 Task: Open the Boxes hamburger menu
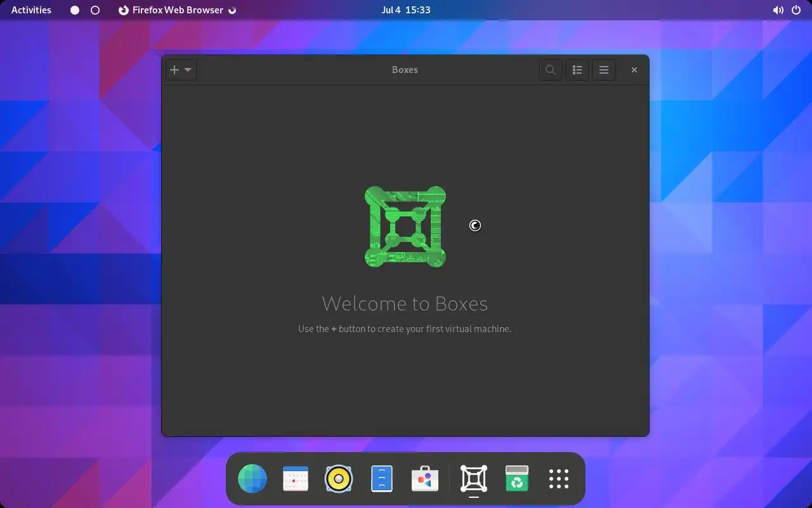tap(604, 70)
